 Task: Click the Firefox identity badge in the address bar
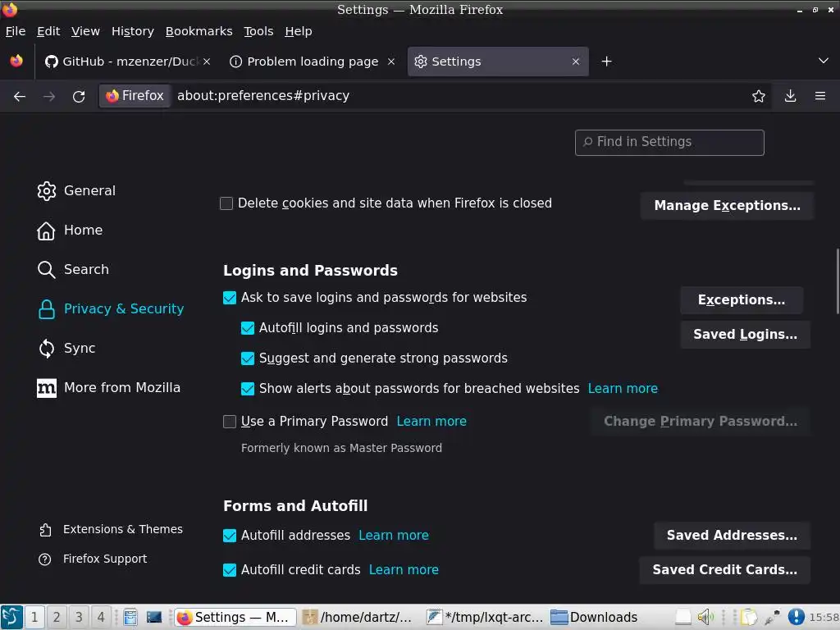(135, 96)
